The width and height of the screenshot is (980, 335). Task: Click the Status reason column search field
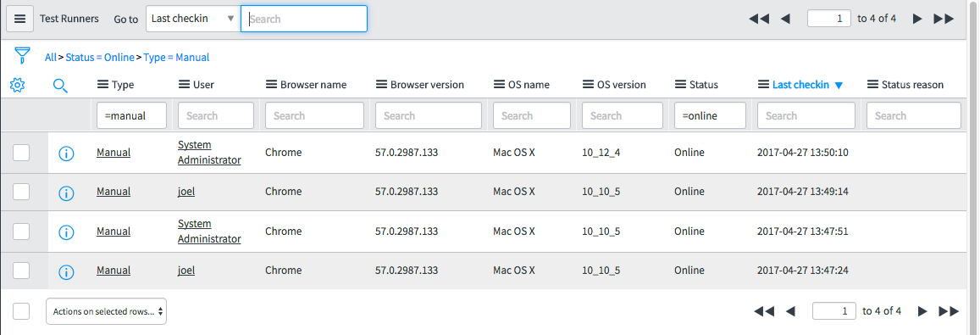[x=914, y=116]
